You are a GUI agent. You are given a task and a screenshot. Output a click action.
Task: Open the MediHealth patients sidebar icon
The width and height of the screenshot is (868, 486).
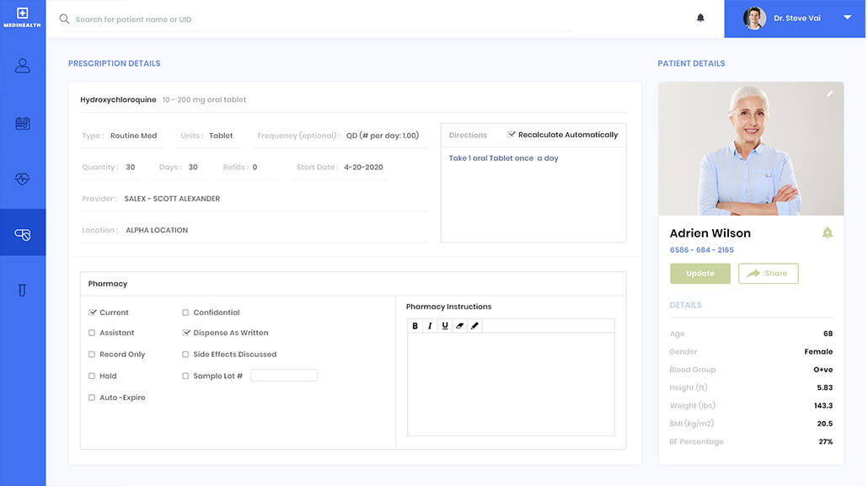(23, 64)
